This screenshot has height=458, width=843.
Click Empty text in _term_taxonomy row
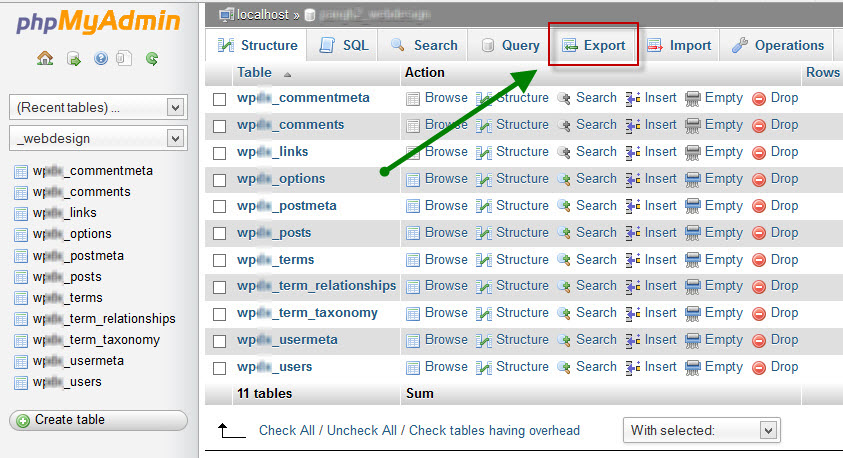point(724,313)
